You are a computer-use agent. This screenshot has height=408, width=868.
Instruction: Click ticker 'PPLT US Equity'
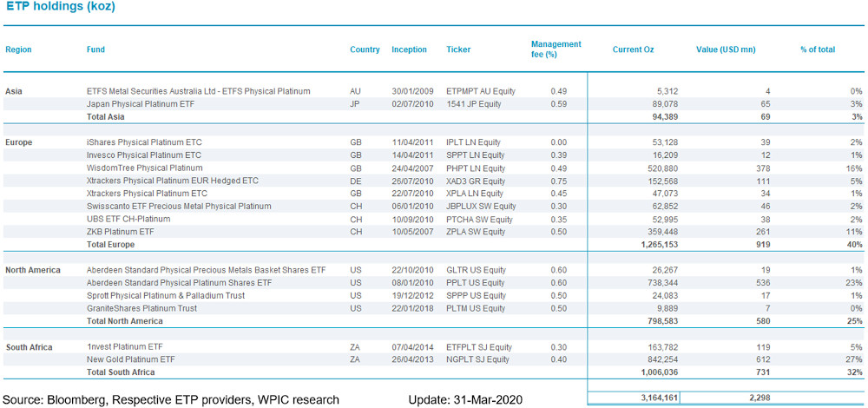pos(476,283)
